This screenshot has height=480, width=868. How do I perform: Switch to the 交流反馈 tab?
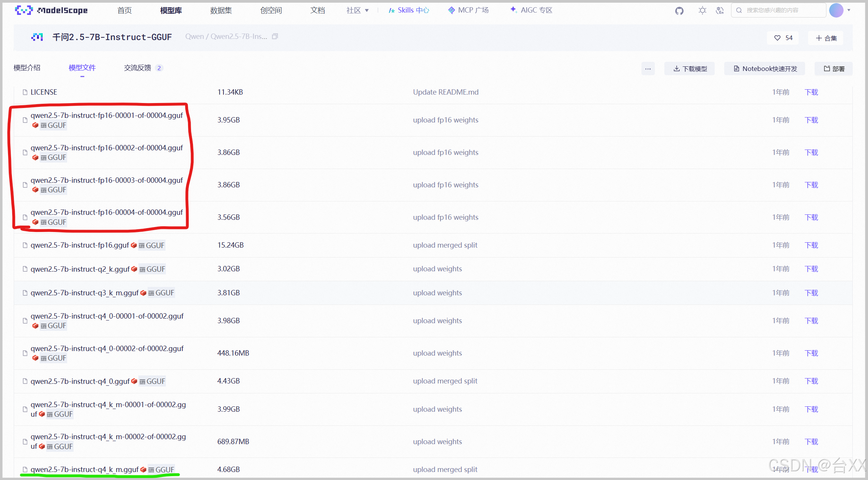coord(138,68)
